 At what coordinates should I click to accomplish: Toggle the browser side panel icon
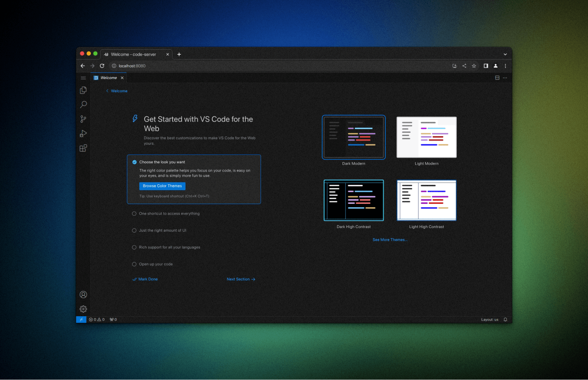coord(486,66)
